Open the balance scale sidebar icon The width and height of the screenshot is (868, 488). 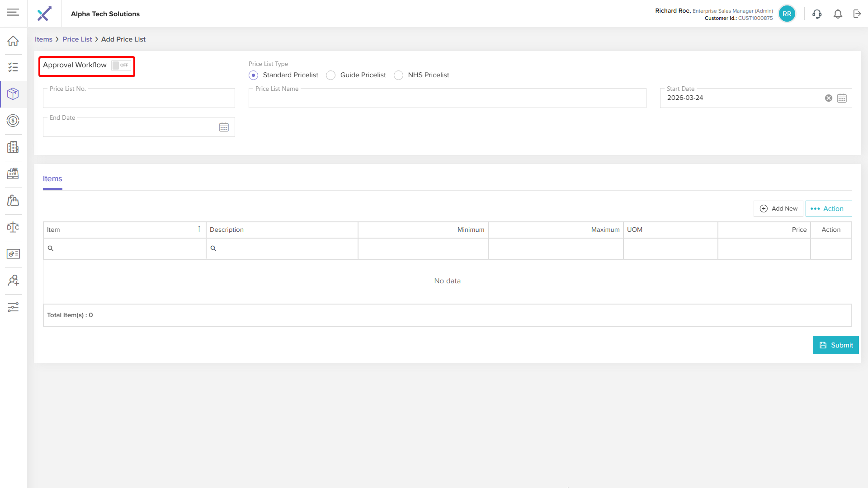click(x=13, y=227)
